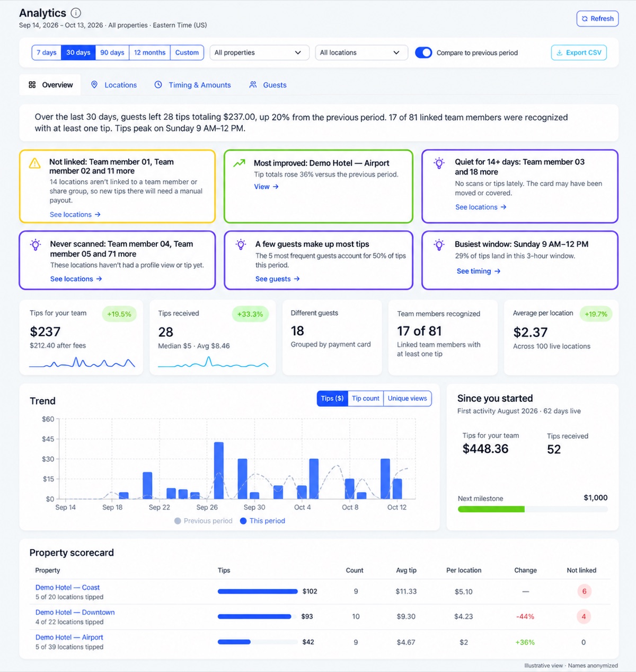This screenshot has height=672, width=636.
Task: Select Tips ($) in Trend chart
Action: [332, 398]
